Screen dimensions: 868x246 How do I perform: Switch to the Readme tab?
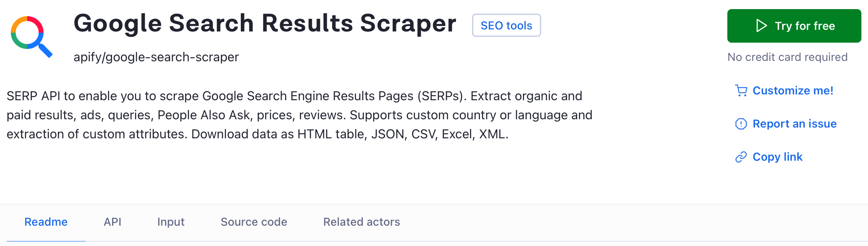[x=46, y=222]
